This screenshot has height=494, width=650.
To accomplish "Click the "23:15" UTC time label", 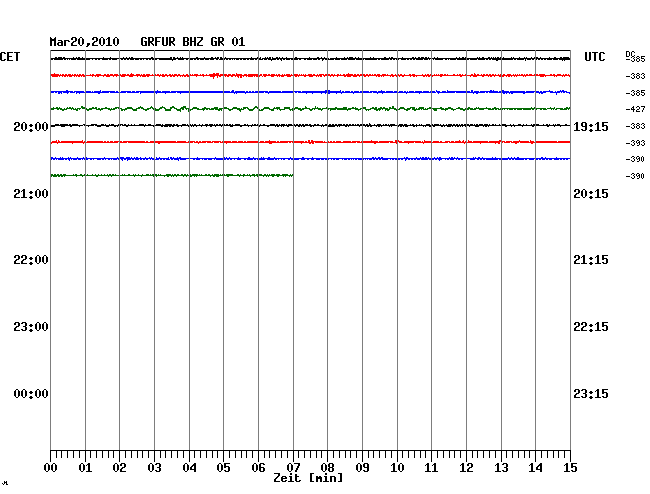I will (591, 394).
